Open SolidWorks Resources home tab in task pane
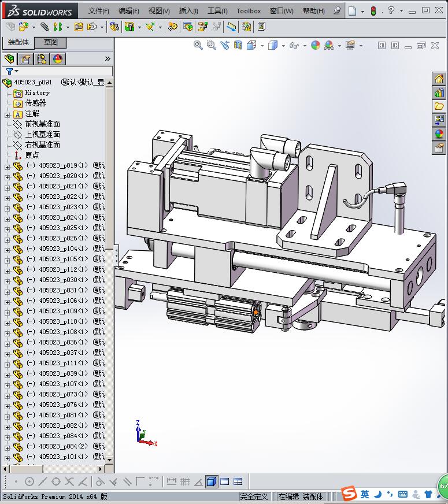The width and height of the screenshot is (448, 504). coord(439,79)
